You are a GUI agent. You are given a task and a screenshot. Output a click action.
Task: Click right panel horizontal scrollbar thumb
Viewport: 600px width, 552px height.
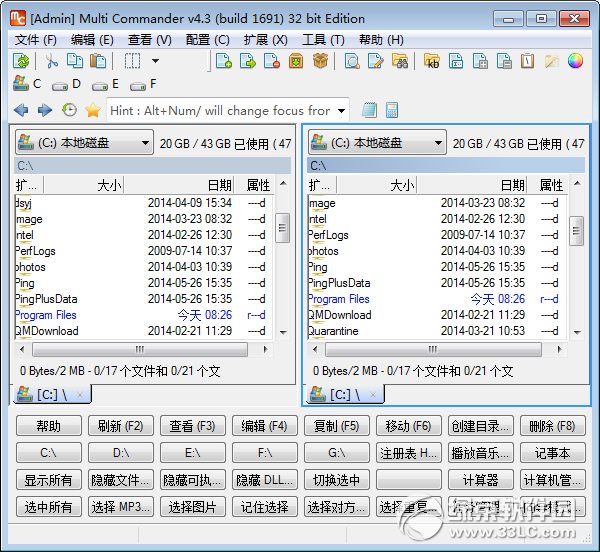point(433,349)
